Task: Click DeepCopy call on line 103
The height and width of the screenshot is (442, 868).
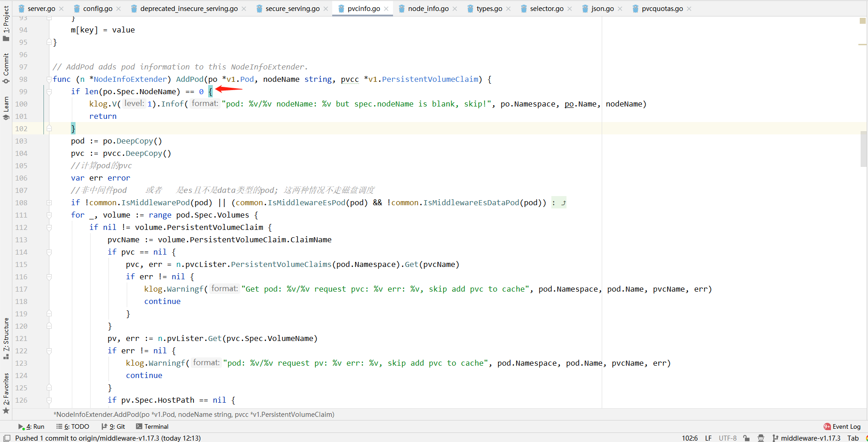Action: pyautogui.click(x=135, y=141)
